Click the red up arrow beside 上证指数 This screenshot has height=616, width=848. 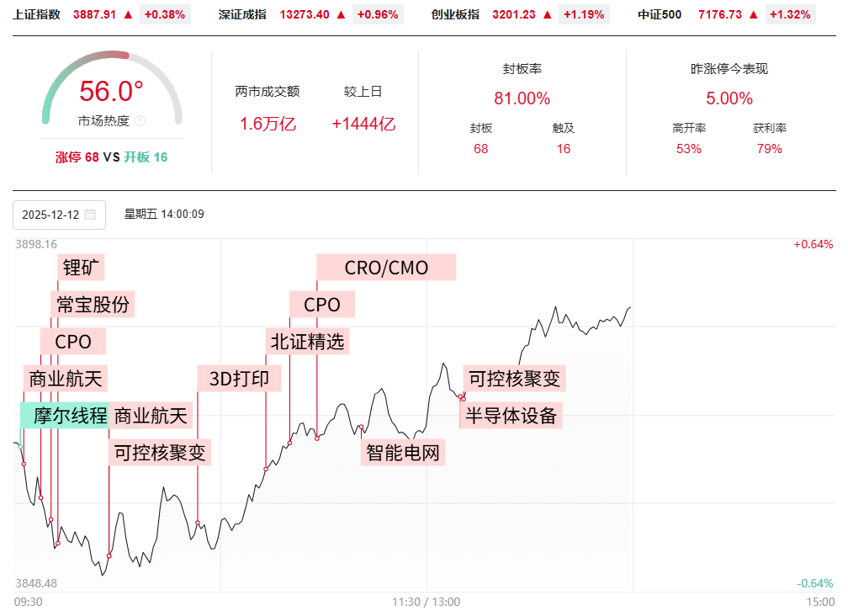tap(128, 14)
